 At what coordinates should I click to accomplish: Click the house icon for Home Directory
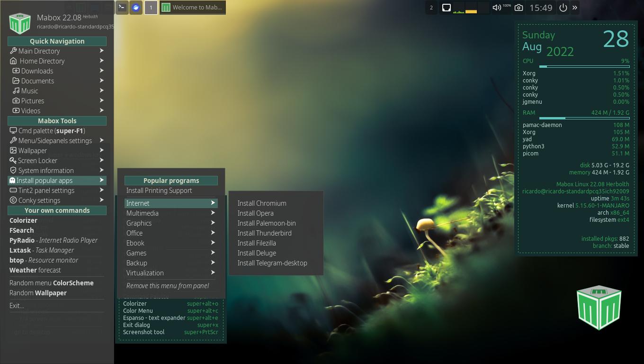click(x=13, y=61)
